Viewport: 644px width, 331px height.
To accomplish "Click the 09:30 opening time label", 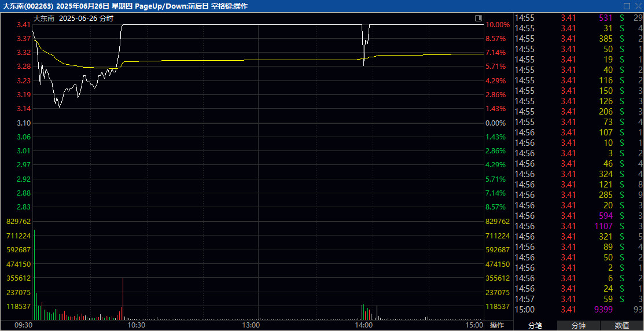I will pyautogui.click(x=23, y=325).
